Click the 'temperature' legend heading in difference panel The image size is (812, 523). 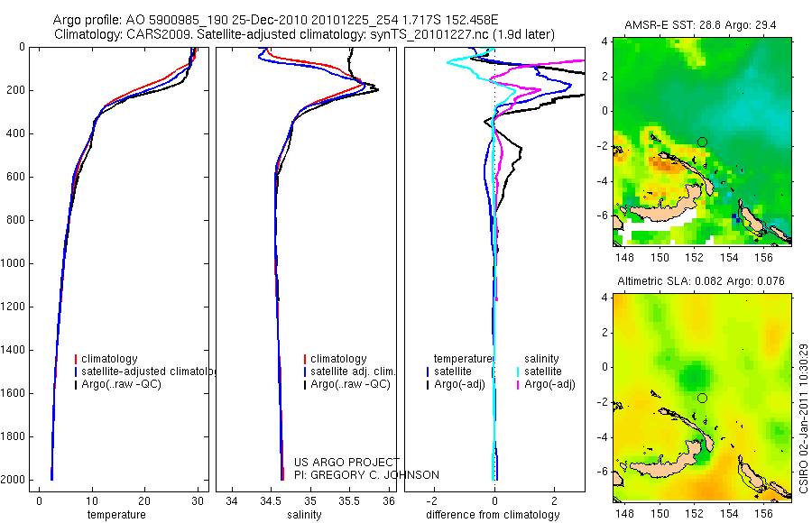tap(463, 358)
